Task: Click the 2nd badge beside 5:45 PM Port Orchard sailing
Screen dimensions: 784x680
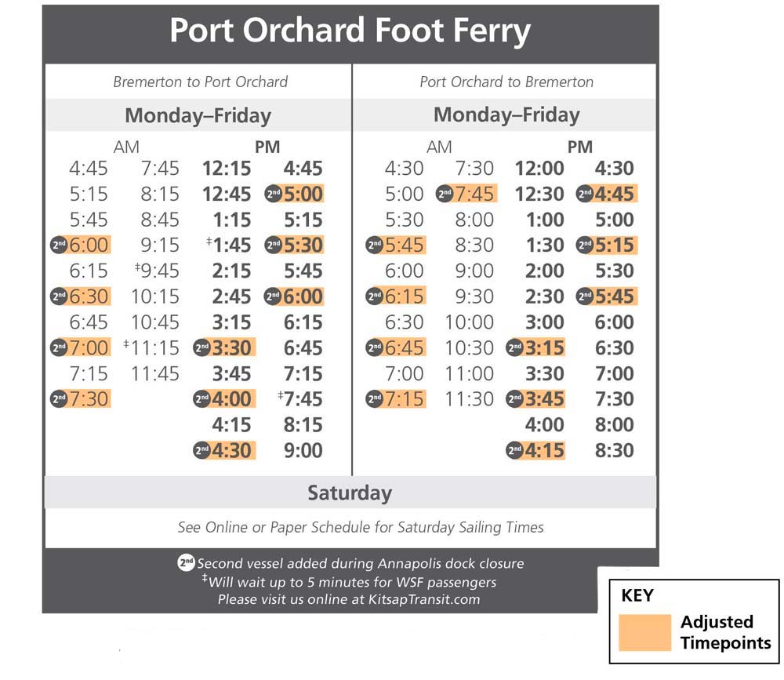Action: coord(585,296)
